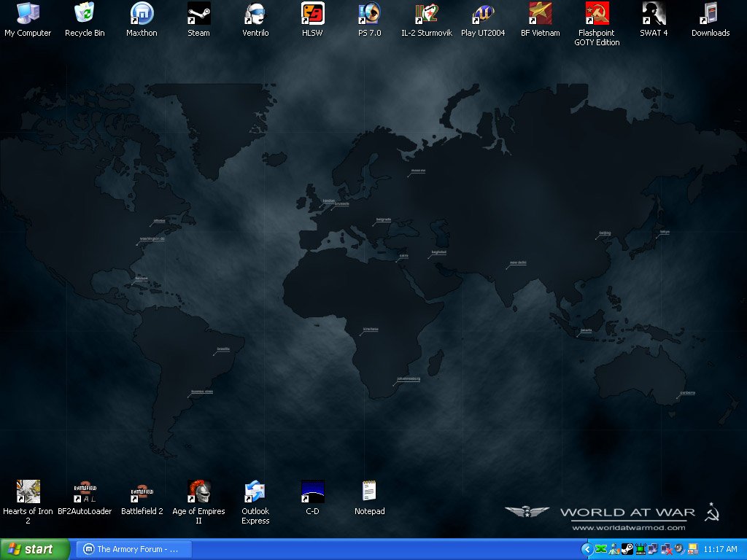This screenshot has height=560, width=747.
Task: Click the BF2AutoLoader desktop icon
Action: point(85,492)
